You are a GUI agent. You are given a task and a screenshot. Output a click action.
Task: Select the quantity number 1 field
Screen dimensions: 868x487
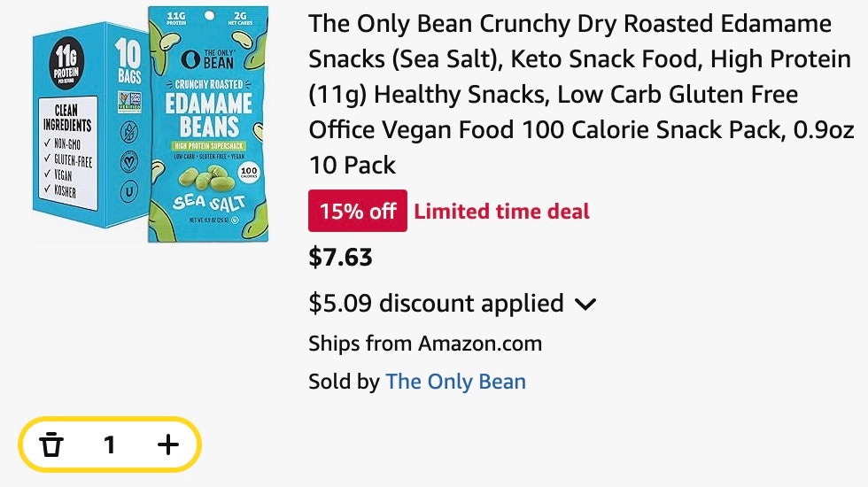(x=110, y=444)
